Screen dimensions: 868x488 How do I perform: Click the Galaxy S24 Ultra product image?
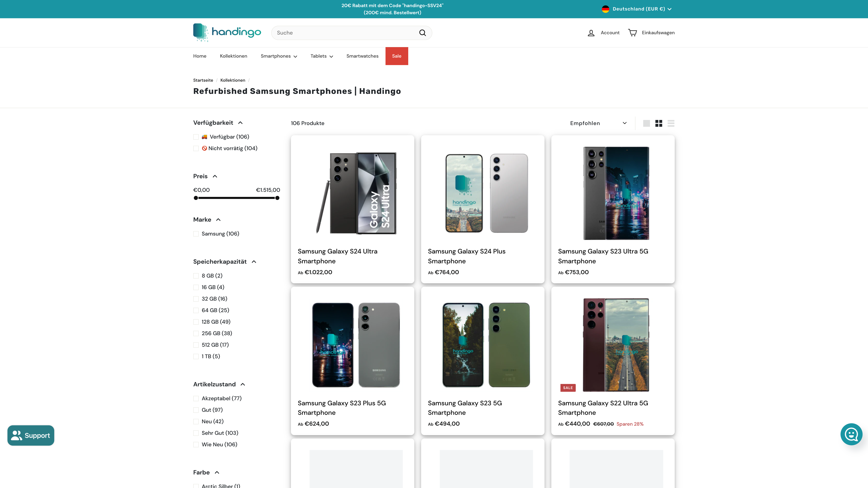[x=356, y=193]
